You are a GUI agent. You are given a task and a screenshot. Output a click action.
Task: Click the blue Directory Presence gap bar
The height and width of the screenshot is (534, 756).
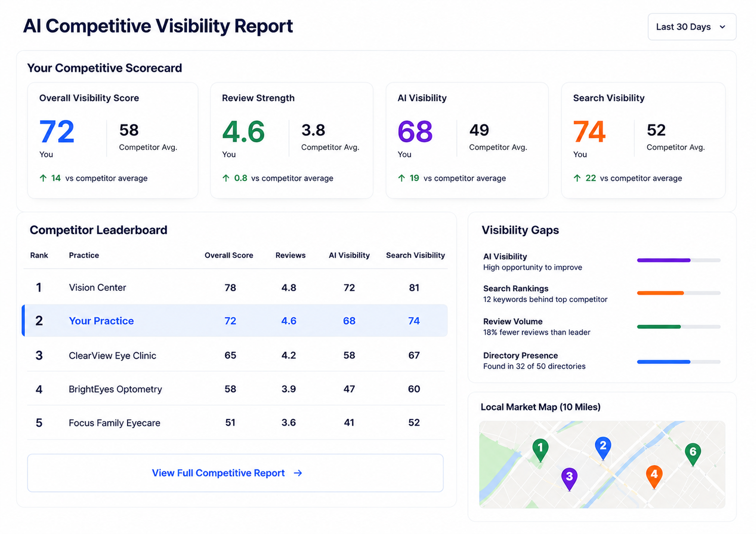coord(678,362)
